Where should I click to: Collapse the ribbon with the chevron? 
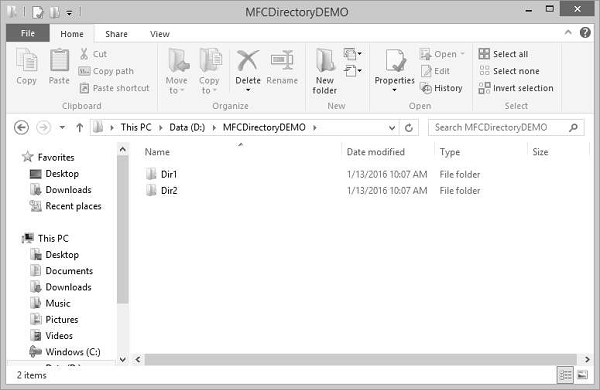pos(568,33)
